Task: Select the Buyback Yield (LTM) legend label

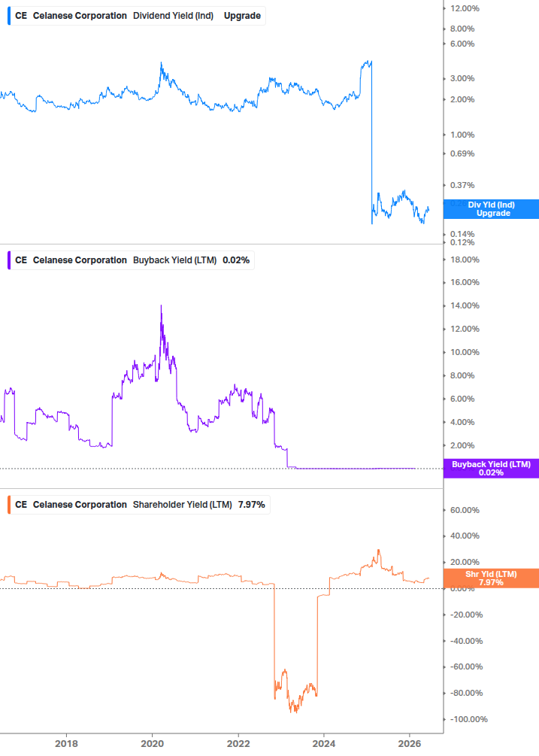Action: [x=175, y=260]
